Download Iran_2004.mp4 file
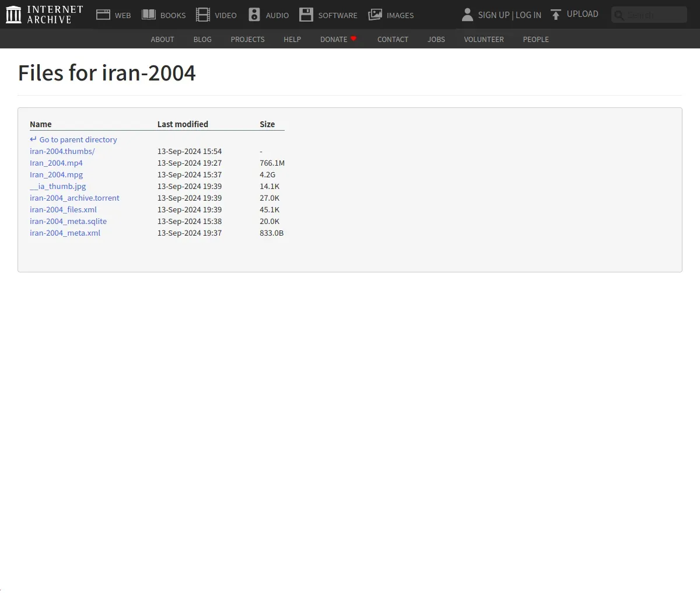Viewport: 700px width, 595px height. (x=57, y=163)
